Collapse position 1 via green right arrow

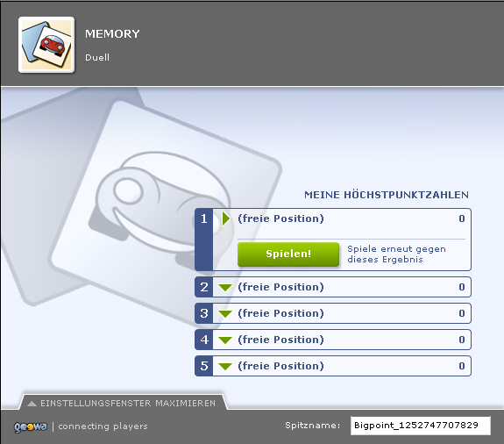click(226, 218)
